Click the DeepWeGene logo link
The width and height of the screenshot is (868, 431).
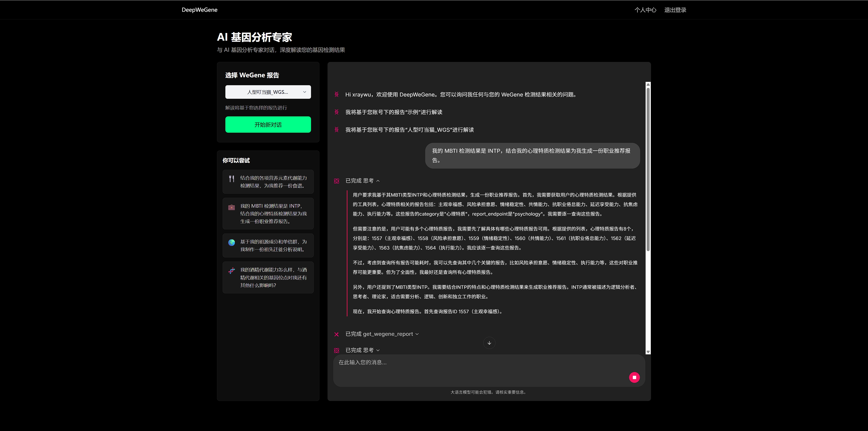[199, 10]
